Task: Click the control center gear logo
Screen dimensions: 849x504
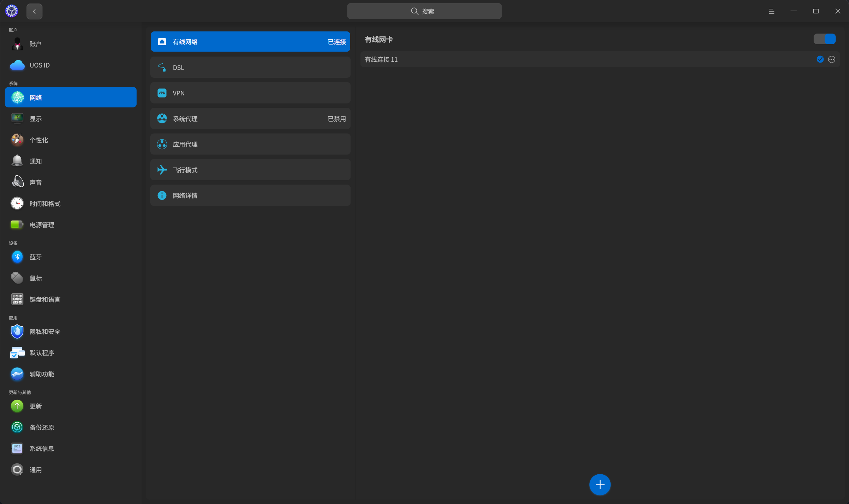Action: (x=12, y=11)
